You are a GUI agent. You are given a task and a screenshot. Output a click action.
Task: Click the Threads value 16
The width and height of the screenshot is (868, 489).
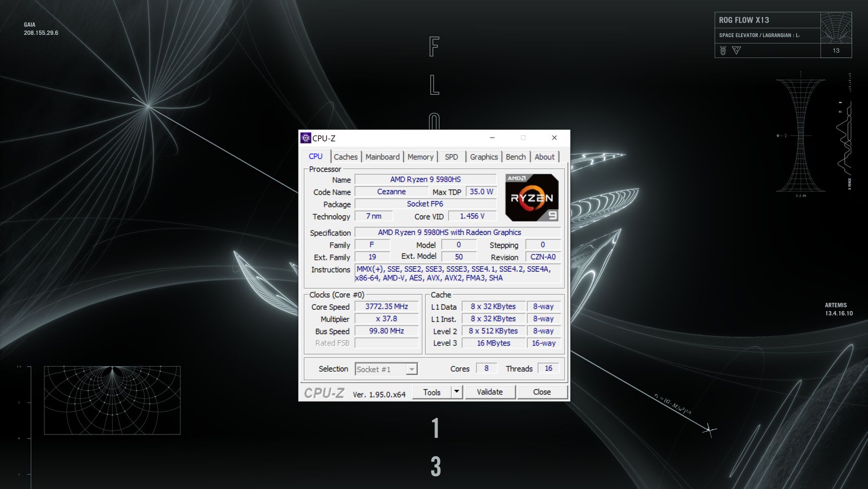[549, 368]
